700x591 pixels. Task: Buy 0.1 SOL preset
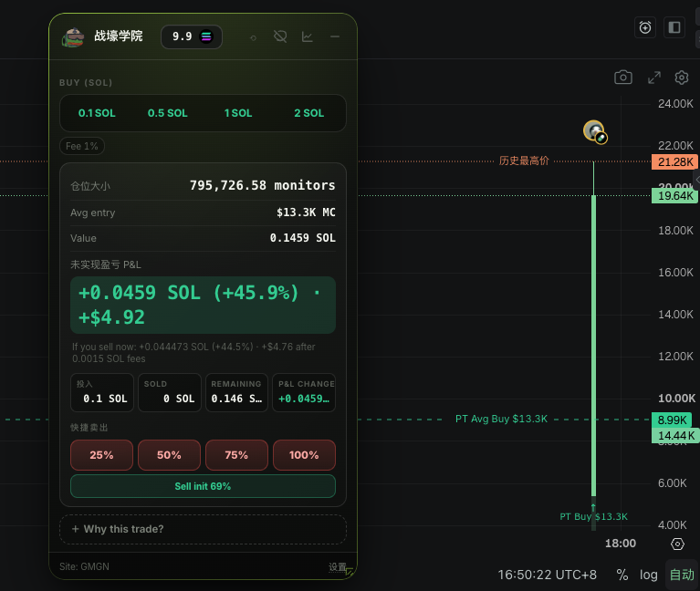(97, 113)
